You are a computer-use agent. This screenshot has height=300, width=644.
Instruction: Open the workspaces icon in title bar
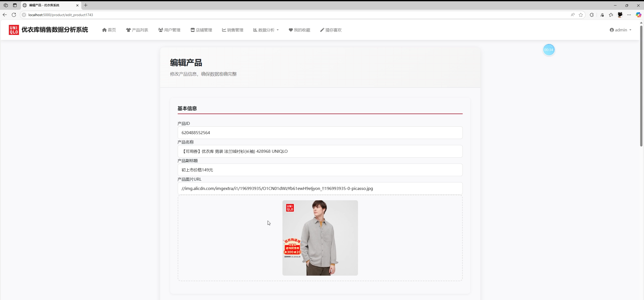[6, 5]
